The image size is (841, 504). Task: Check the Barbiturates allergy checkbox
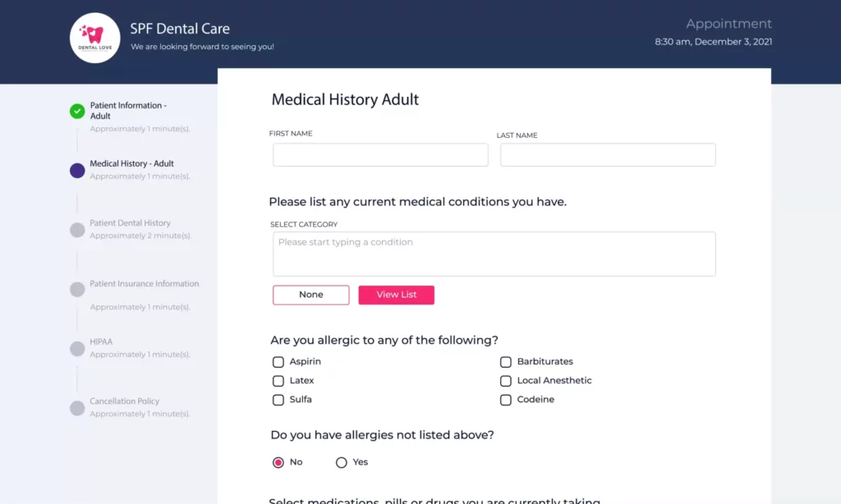(506, 362)
